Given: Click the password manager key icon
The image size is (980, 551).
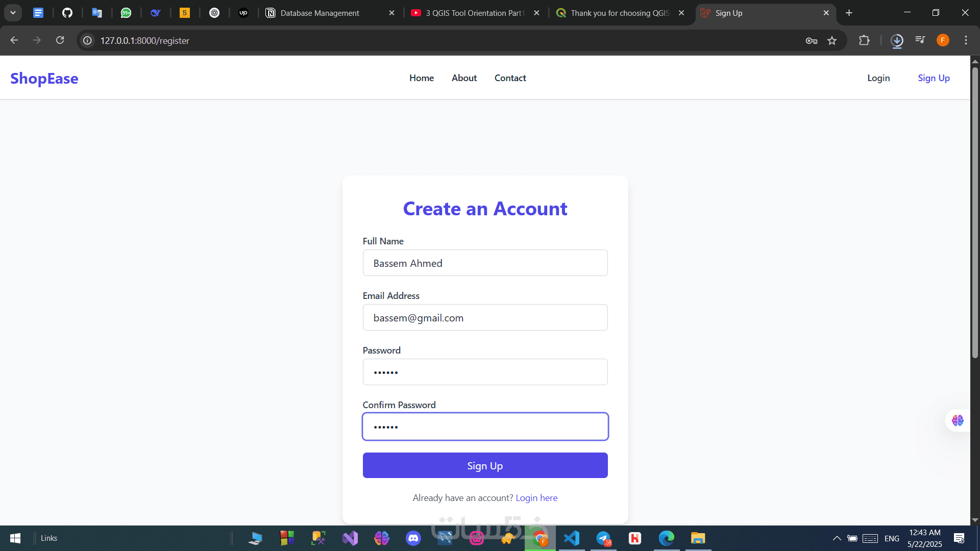Looking at the screenshot, I should [811, 41].
